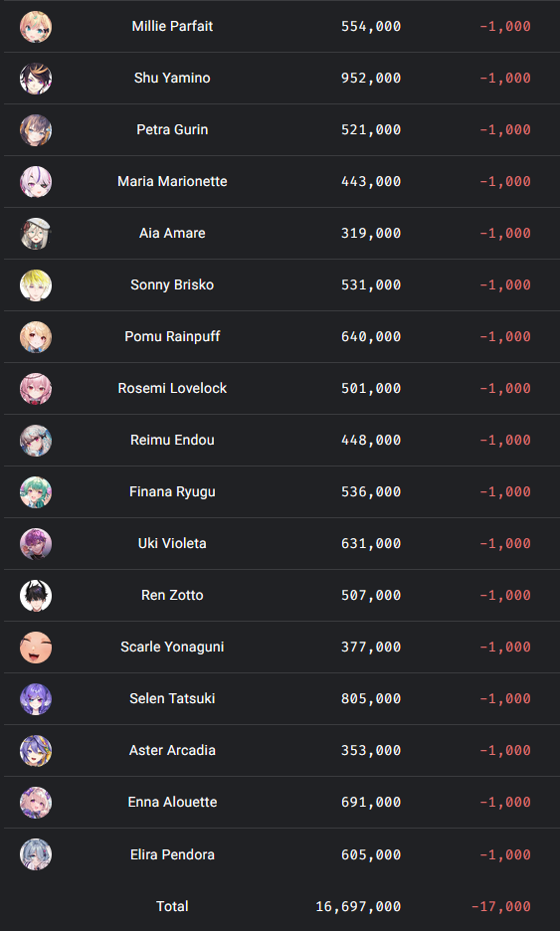Click the total change -17,000 value
Screen dimensions: 560x931
tap(500, 907)
